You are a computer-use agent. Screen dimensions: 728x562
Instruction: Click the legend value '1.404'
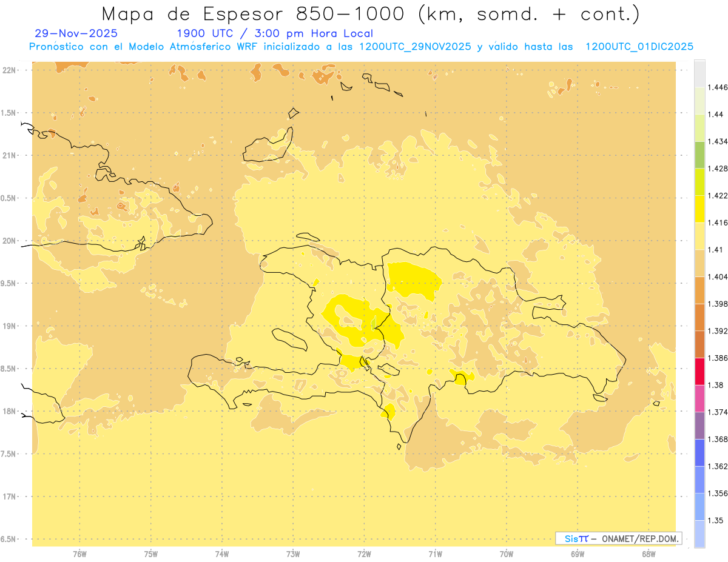pyautogui.click(x=718, y=277)
